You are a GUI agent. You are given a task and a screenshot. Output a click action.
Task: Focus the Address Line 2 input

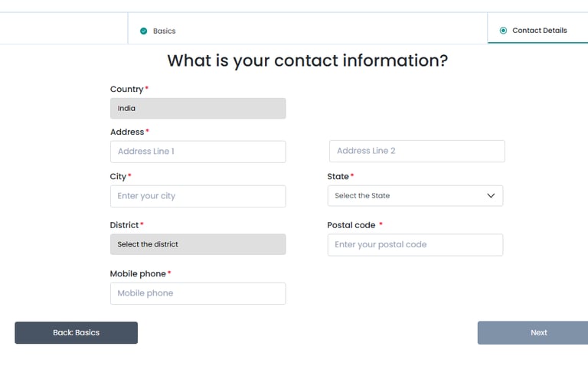(416, 152)
